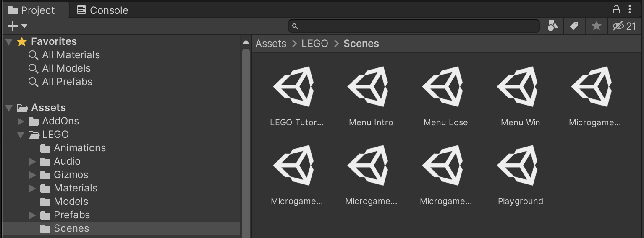Click the Search by Type filter icon

click(552, 26)
